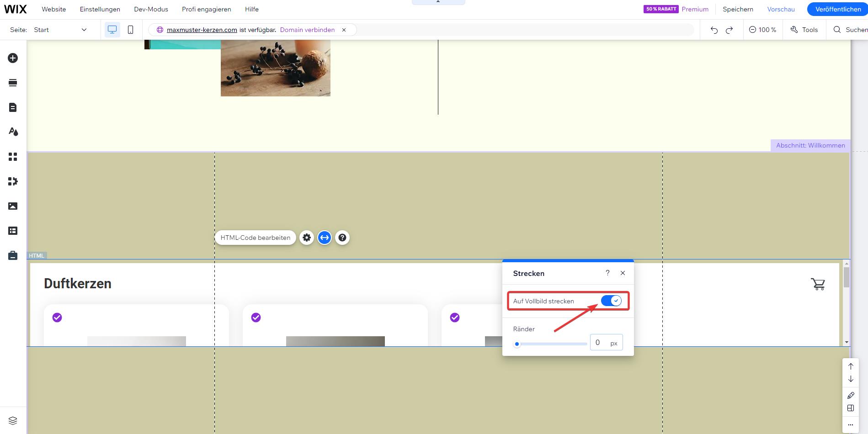Click Domain verbinden link
Viewport: 868px width, 434px height.
tap(307, 30)
